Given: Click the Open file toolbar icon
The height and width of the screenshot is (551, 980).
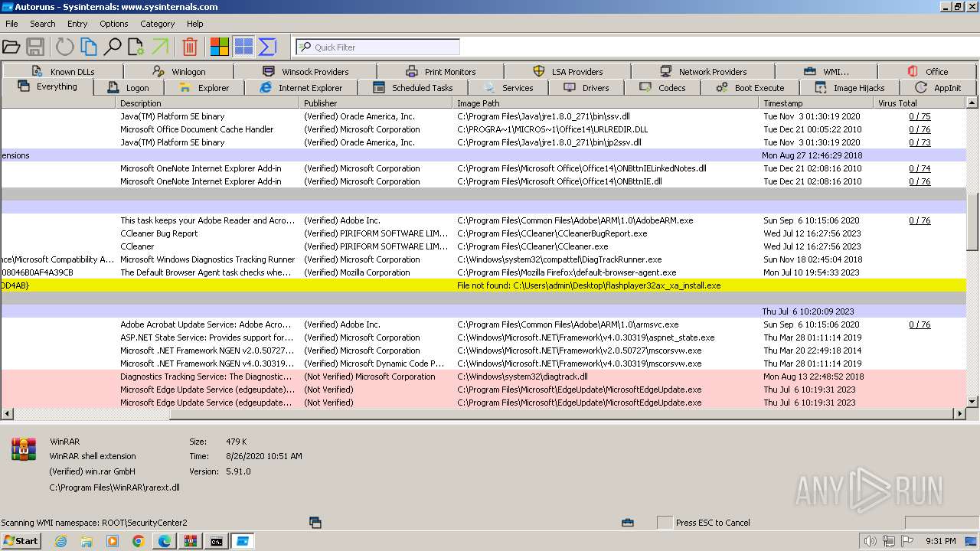Looking at the screenshot, I should click(11, 47).
